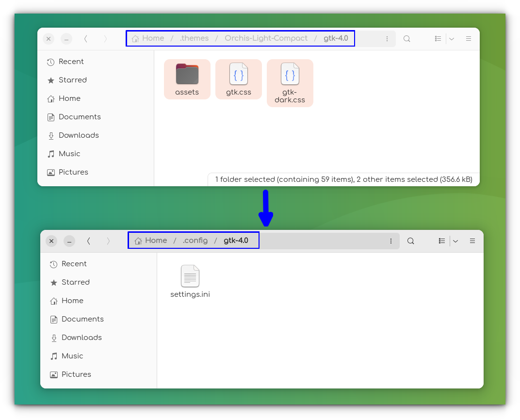520x420 pixels.
Task: Toggle search in the lower window
Action: [410, 241]
